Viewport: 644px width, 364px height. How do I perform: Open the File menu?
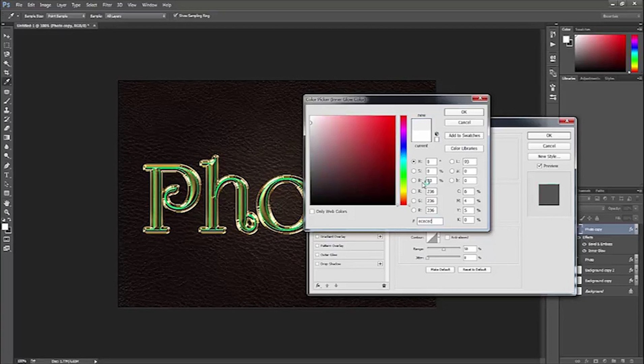[x=19, y=5]
